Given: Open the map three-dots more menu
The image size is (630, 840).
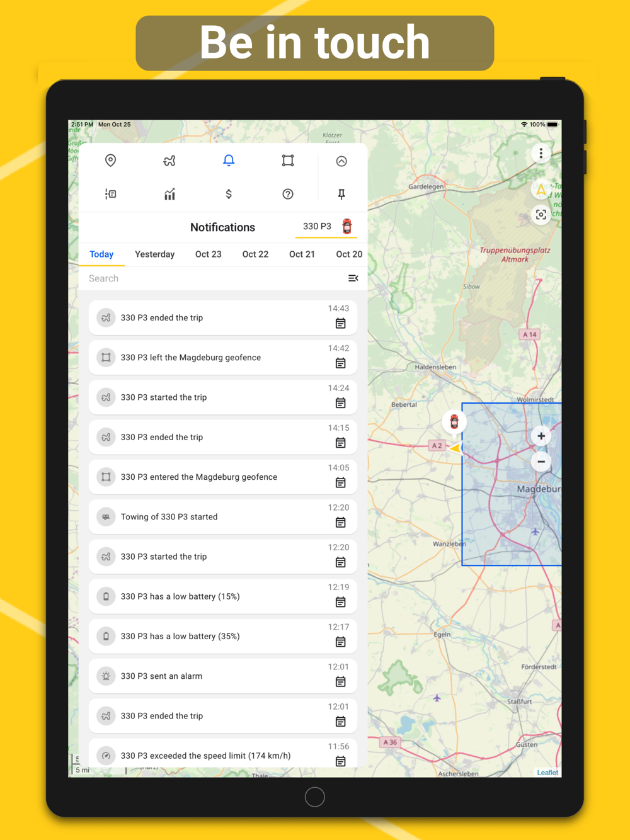Looking at the screenshot, I should click(541, 154).
